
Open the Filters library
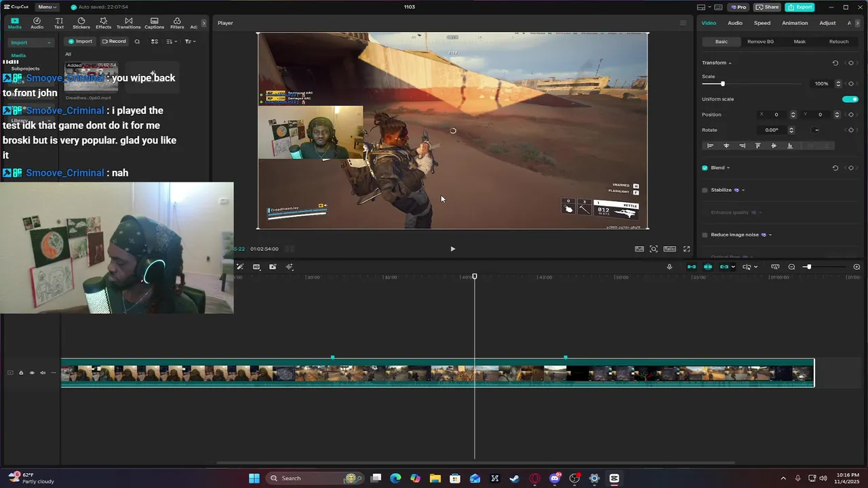pyautogui.click(x=177, y=23)
